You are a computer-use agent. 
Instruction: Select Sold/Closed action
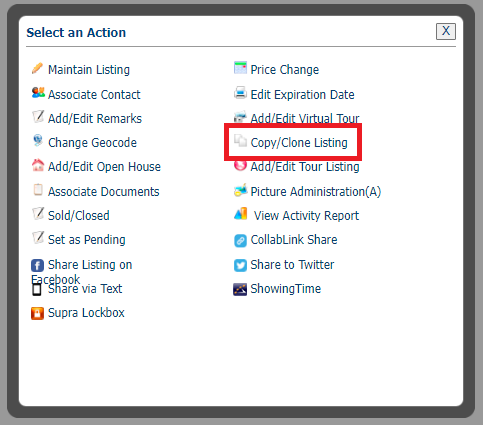tap(79, 216)
